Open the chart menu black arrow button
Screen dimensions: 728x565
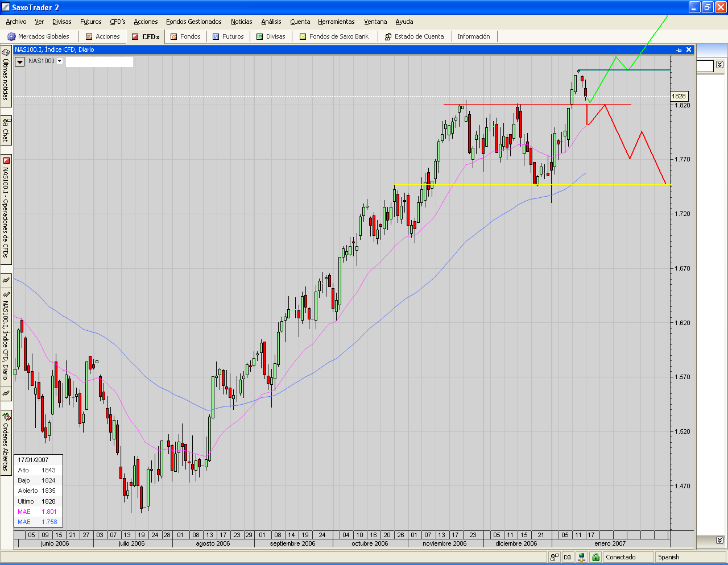coord(19,61)
